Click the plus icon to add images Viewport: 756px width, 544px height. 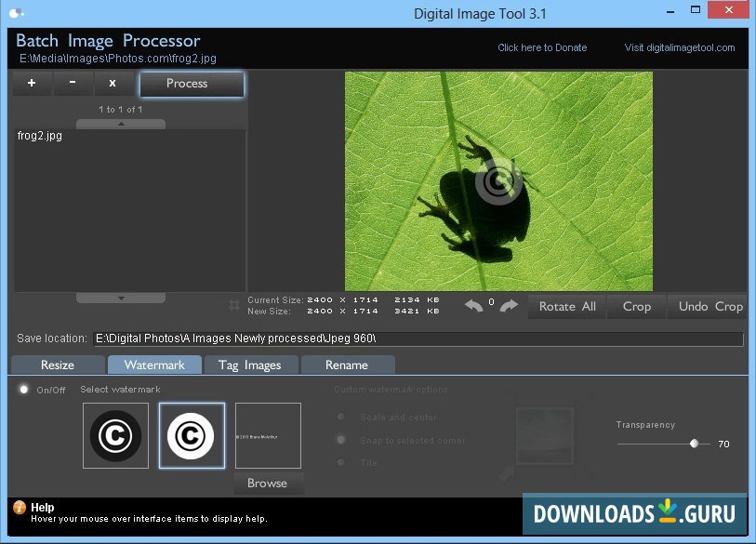tap(32, 84)
